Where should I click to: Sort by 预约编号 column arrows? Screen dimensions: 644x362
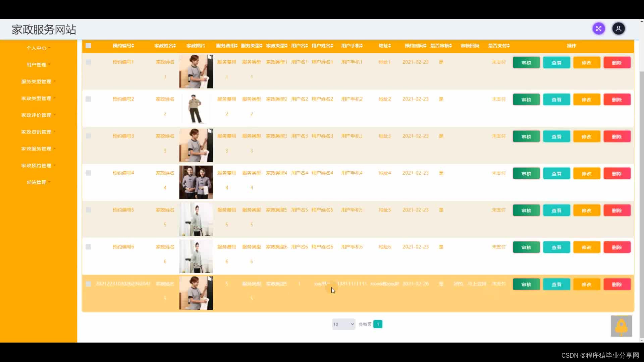133,46
